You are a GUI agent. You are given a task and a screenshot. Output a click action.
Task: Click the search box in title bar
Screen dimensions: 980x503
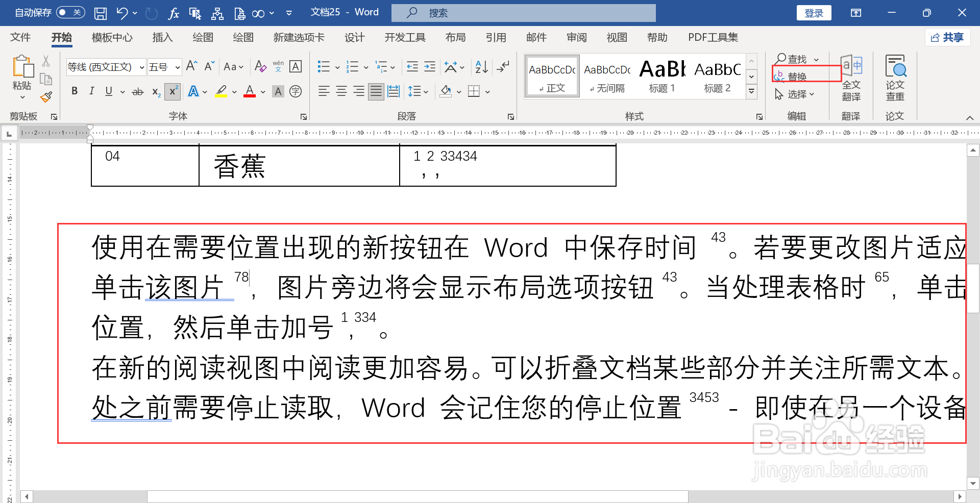tap(524, 13)
